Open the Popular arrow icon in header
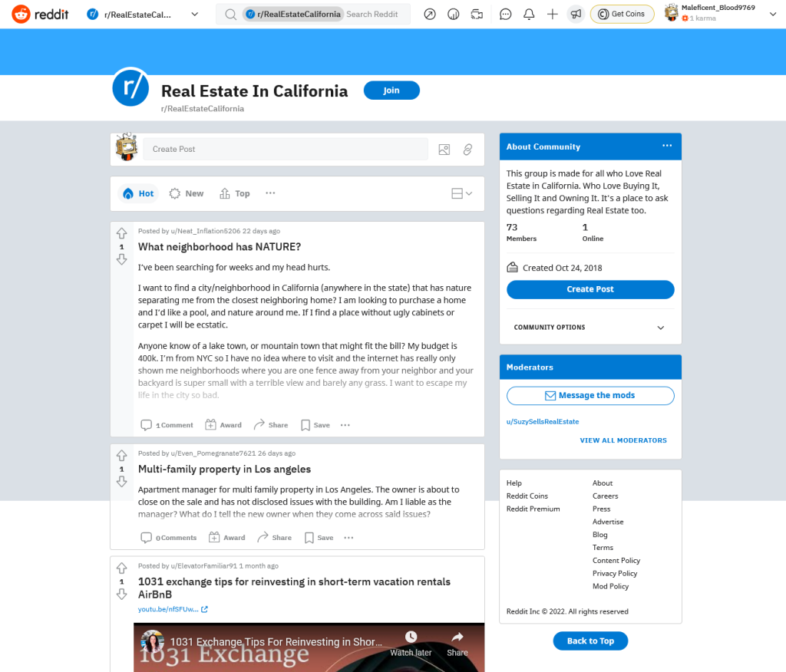Viewport: 786px width, 672px height. [430, 14]
